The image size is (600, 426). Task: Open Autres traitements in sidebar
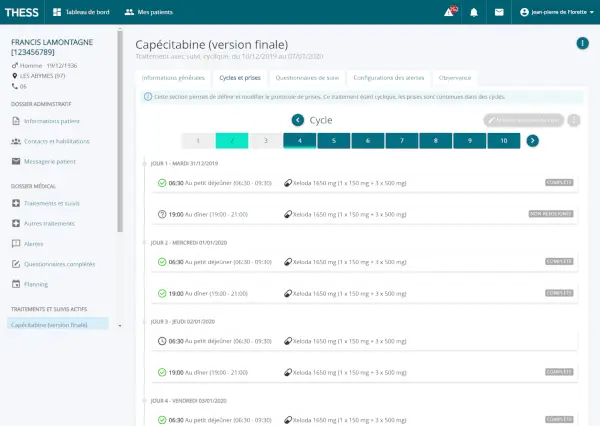pos(49,224)
